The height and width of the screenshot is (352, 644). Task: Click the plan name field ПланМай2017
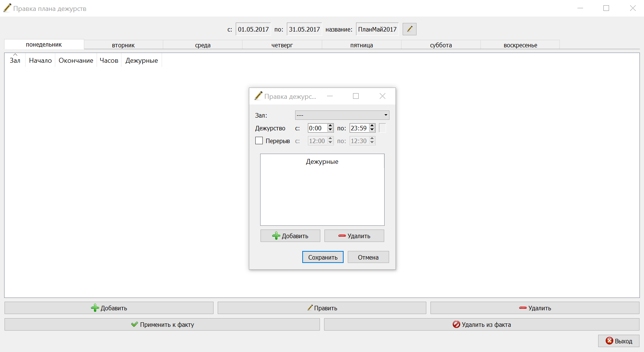point(377,29)
